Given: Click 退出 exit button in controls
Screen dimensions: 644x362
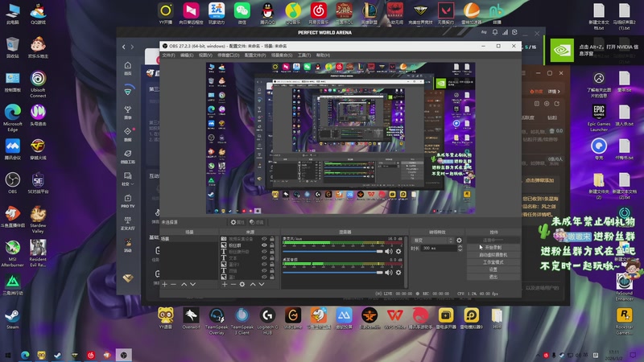Looking at the screenshot, I should pyautogui.click(x=493, y=277).
